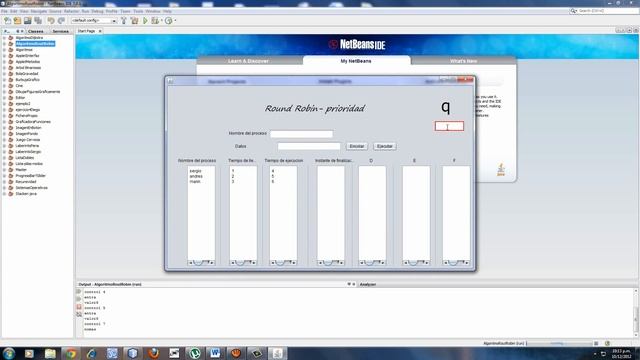
Task: Click the Datos text field
Action: click(x=309, y=146)
